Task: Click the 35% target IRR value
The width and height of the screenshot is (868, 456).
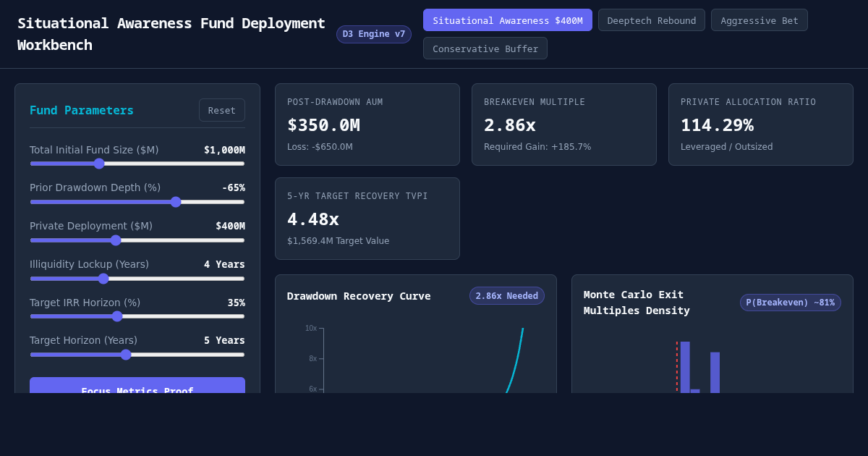Action: (x=237, y=303)
